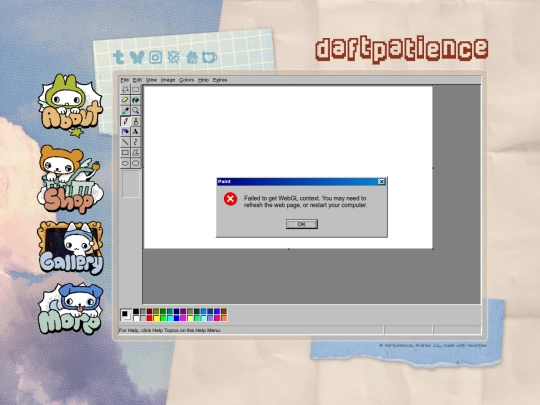Click OK in the Paint error dialog
This screenshot has width=540, height=405.
(302, 224)
